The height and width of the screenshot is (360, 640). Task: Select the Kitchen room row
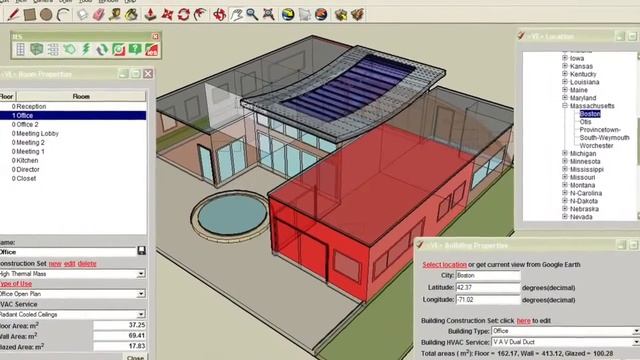click(x=73, y=160)
